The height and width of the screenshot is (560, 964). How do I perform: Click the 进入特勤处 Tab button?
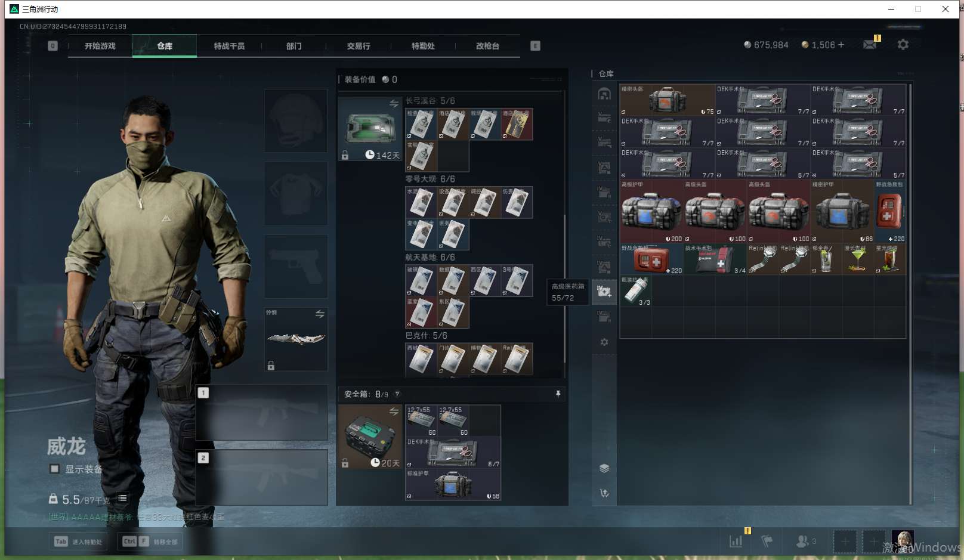78,542
